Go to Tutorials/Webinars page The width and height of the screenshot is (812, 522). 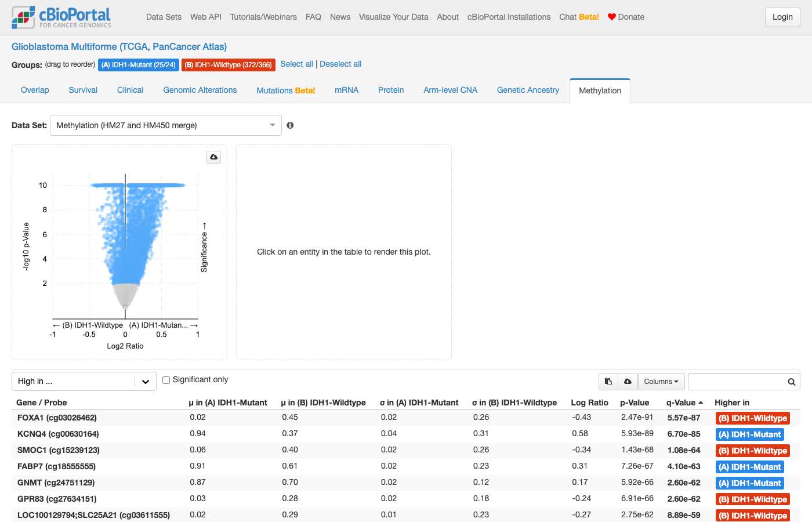[x=263, y=17]
